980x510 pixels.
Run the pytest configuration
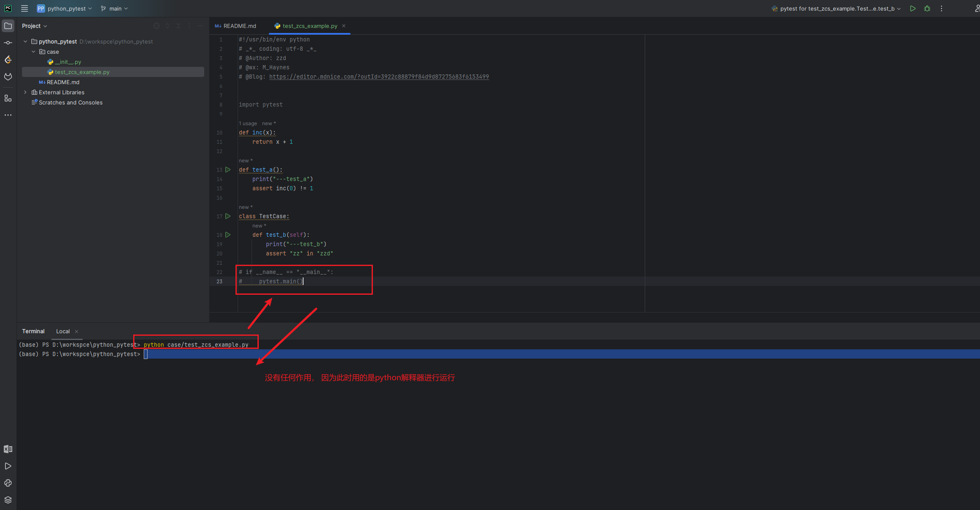tap(913, 8)
